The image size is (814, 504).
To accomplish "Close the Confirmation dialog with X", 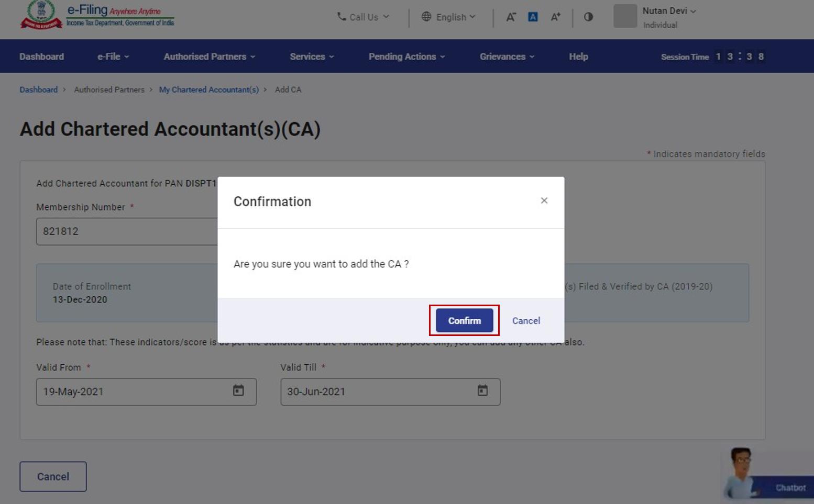I will (x=544, y=200).
